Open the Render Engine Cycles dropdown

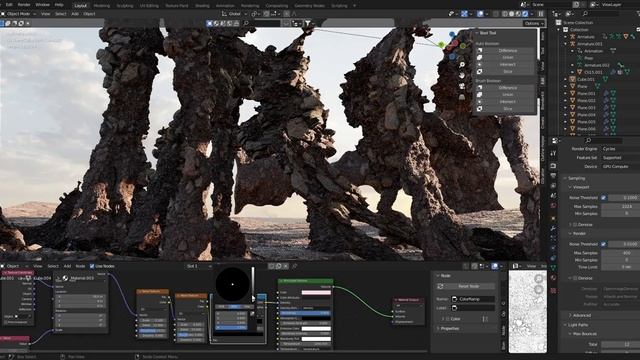coord(620,149)
